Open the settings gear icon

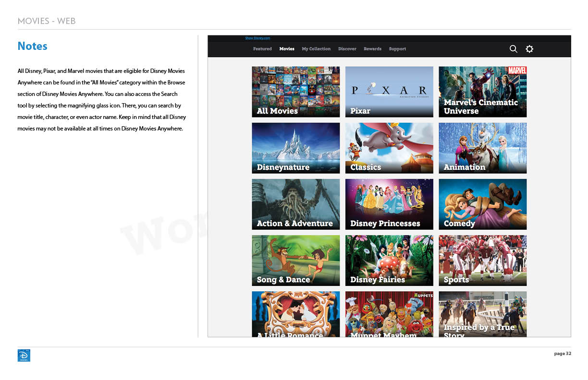coord(529,49)
